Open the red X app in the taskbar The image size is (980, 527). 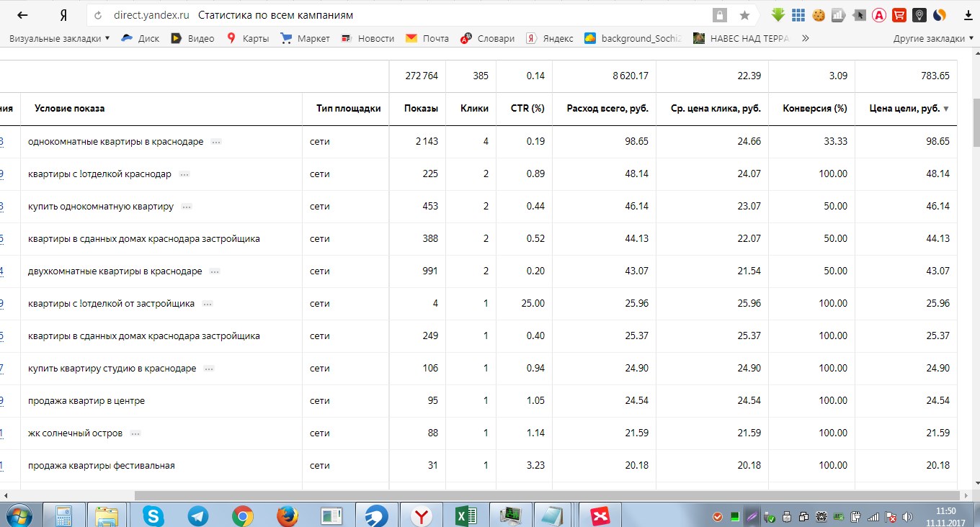(x=600, y=515)
